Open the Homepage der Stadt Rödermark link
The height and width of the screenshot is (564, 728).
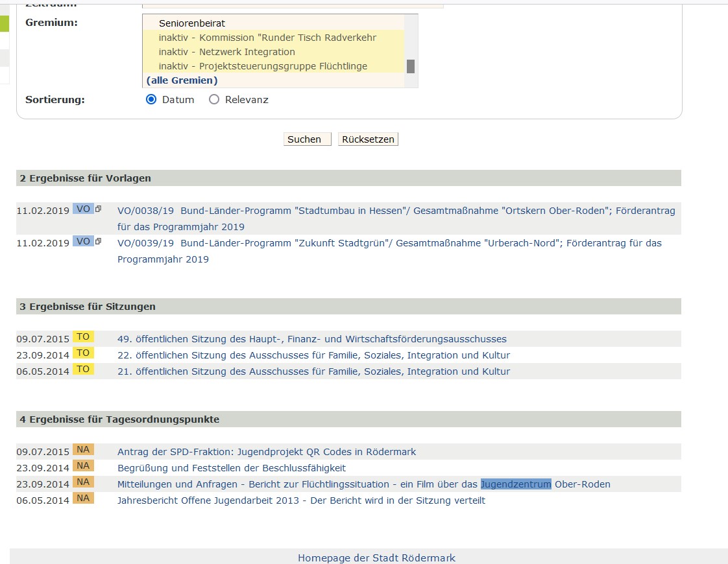[376, 558]
